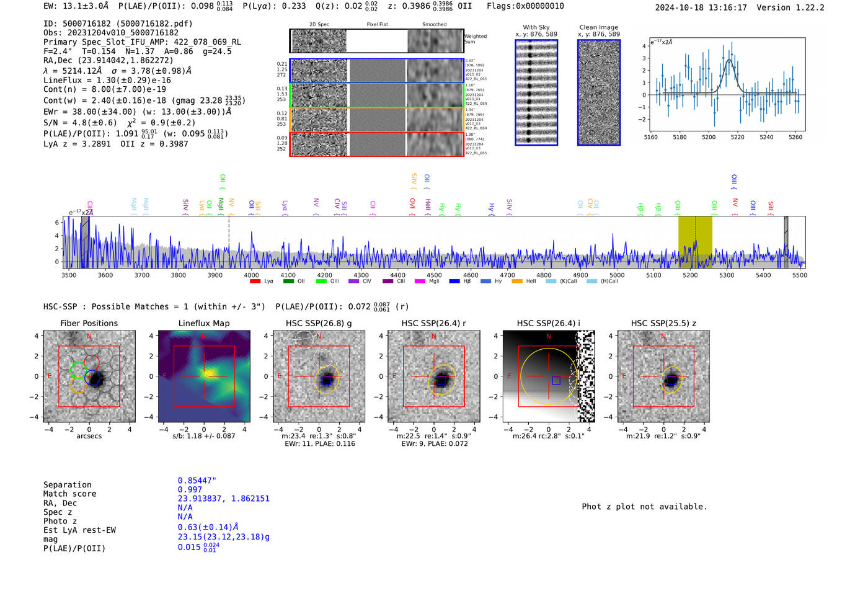
Task: Click the orange HeII legend swatch
Action: (517, 281)
